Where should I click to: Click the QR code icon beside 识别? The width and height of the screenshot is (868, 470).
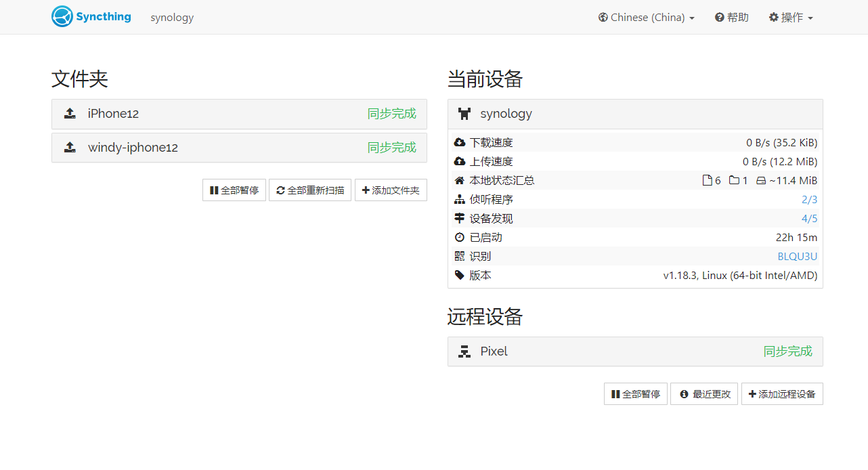[x=460, y=256]
